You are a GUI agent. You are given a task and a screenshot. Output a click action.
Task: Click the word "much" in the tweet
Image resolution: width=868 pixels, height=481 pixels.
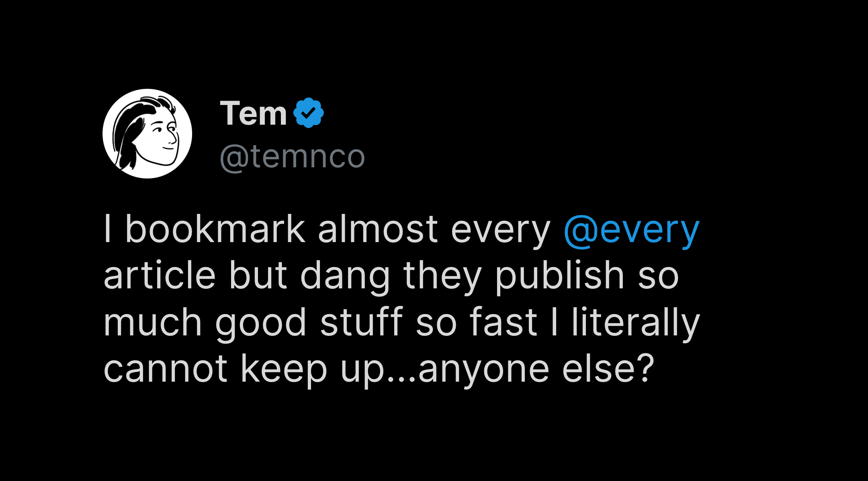tap(153, 323)
